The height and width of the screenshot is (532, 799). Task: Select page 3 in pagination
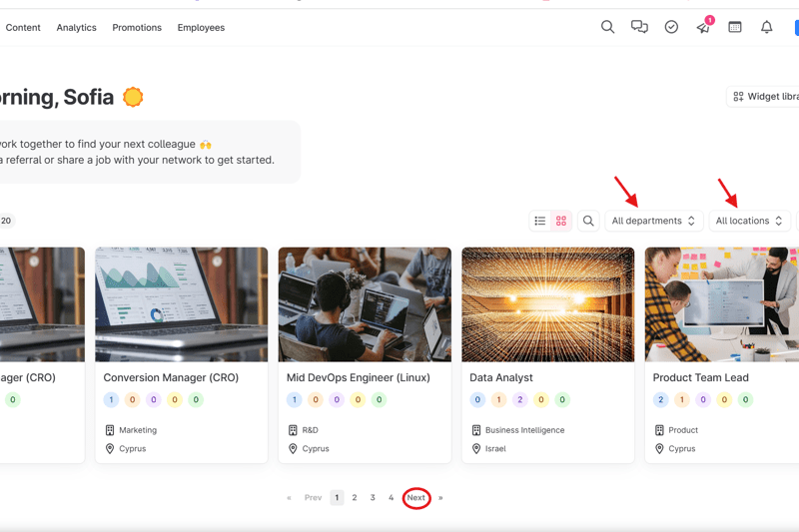click(373, 497)
